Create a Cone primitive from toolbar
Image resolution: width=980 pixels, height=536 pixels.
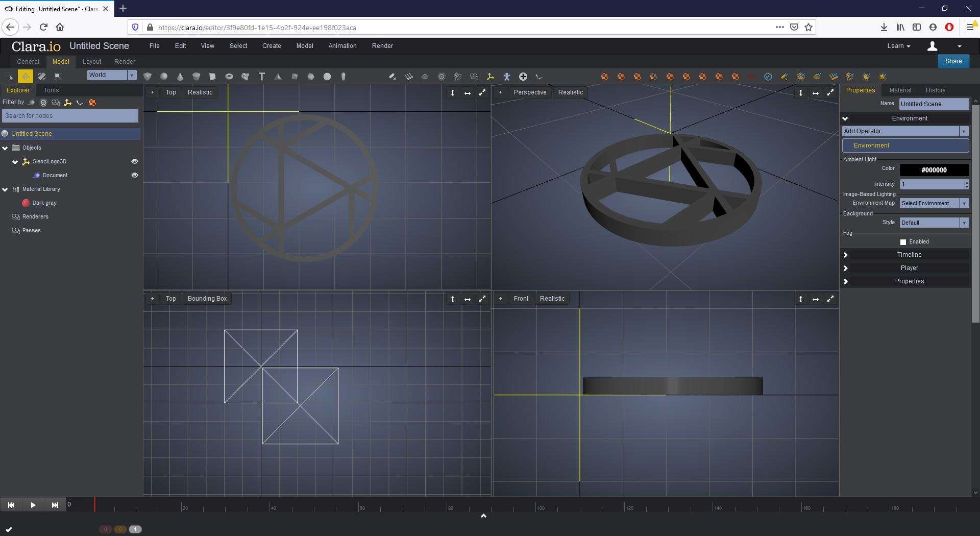[x=180, y=77]
